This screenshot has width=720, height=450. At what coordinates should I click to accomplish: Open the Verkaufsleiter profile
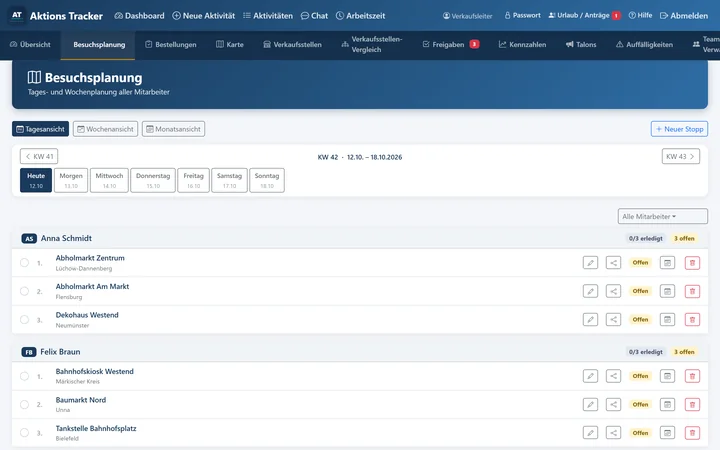[467, 16]
